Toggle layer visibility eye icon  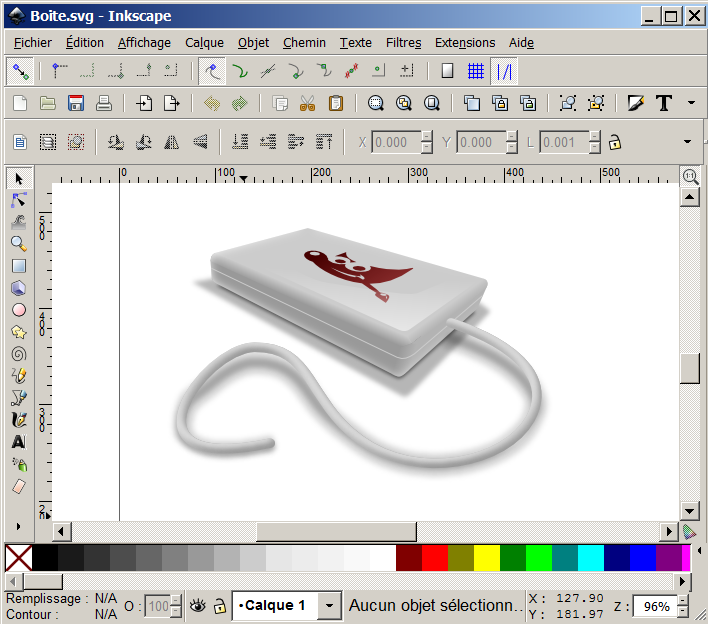197,605
